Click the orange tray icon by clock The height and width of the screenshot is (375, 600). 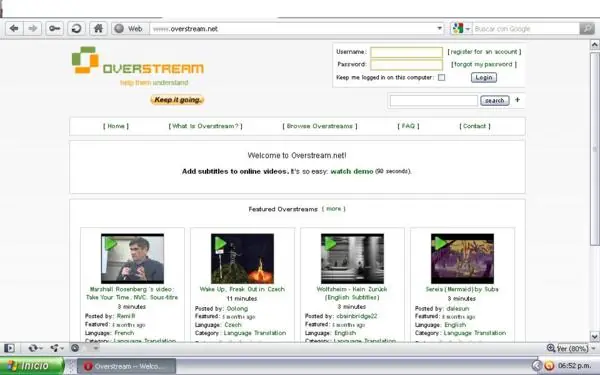(549, 366)
